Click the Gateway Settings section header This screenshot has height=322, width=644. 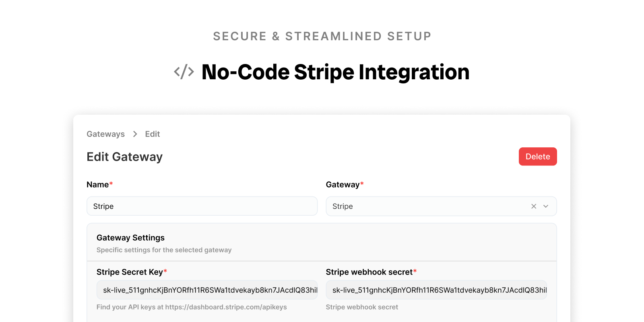(x=130, y=237)
